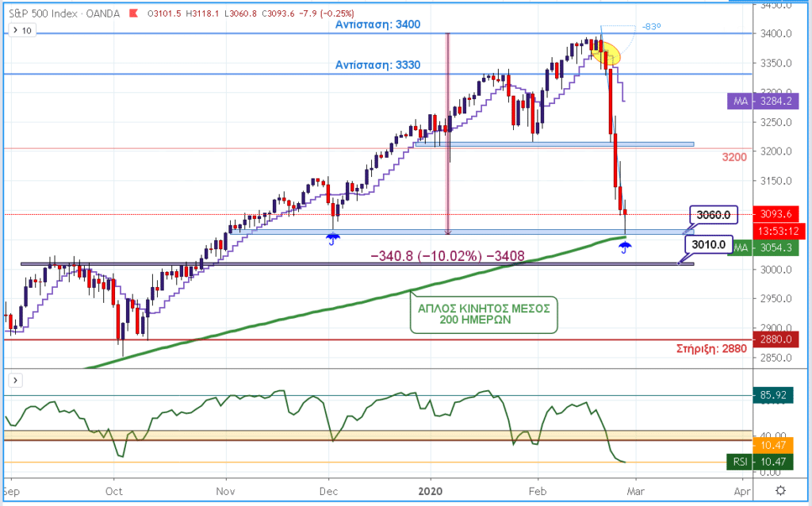Click the green RSI 10.47 value tag

(760, 462)
